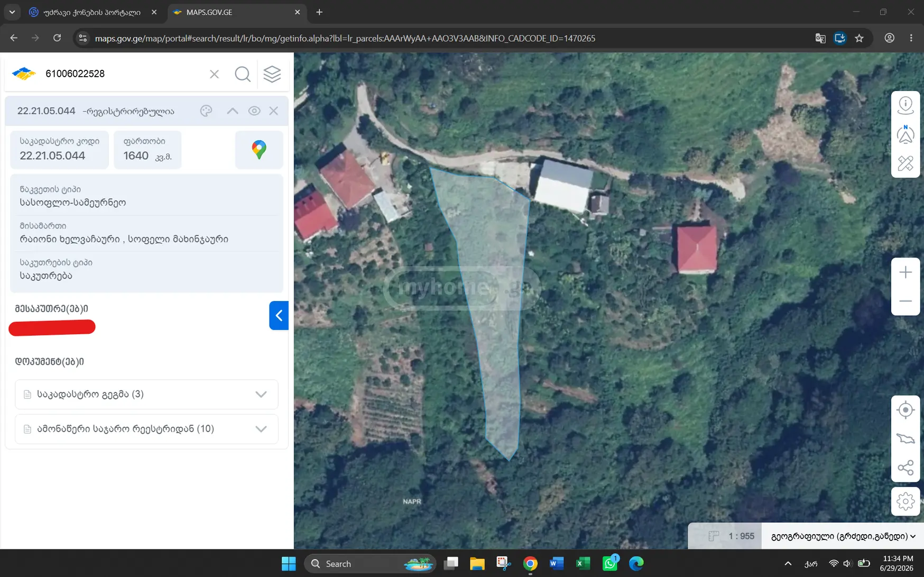Show hidden system tray icons
924x577 pixels.
point(788,564)
